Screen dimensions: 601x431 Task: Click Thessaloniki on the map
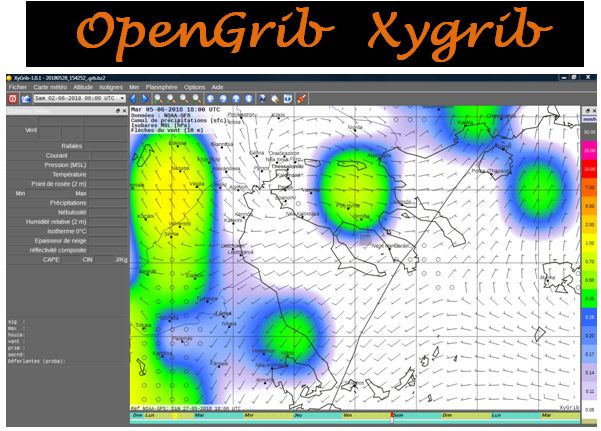click(287, 166)
